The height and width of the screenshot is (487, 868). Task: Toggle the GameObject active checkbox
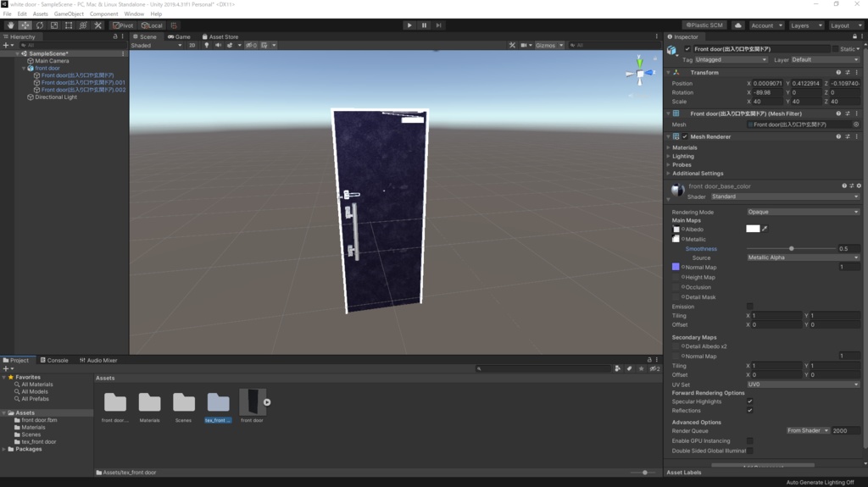tap(687, 49)
